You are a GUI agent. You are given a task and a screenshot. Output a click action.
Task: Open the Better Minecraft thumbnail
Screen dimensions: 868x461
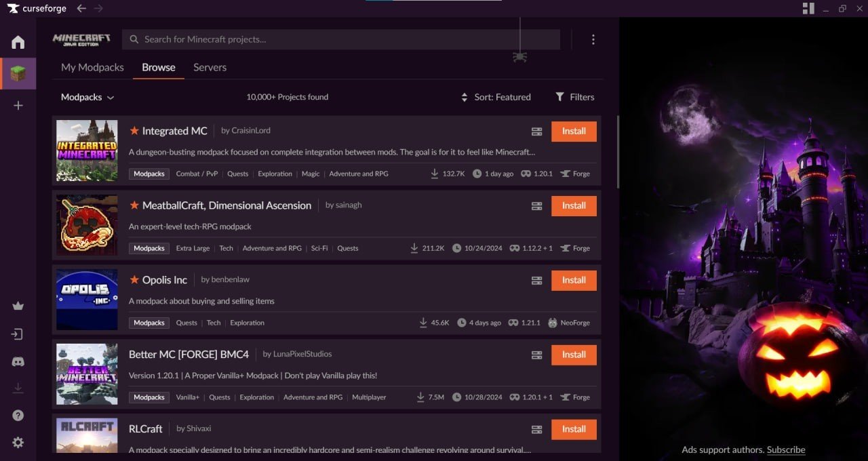click(x=87, y=374)
